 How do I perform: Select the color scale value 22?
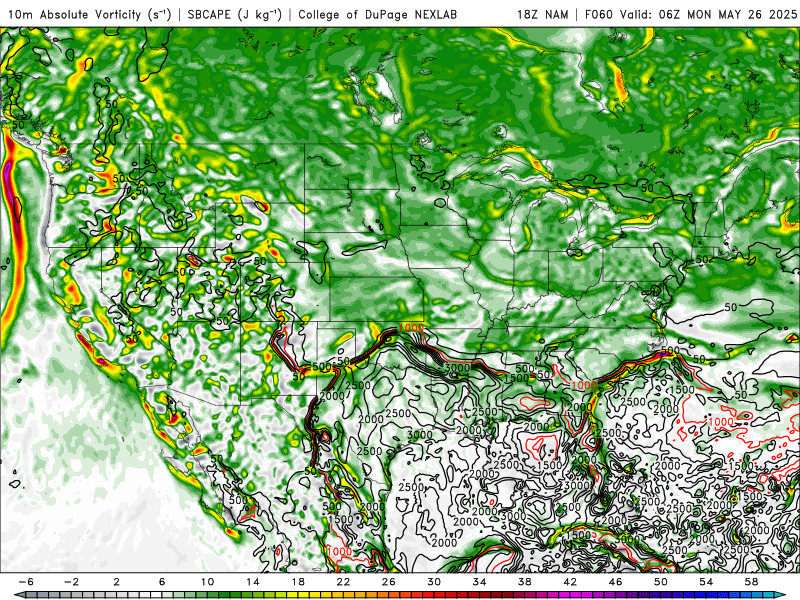[x=343, y=582]
